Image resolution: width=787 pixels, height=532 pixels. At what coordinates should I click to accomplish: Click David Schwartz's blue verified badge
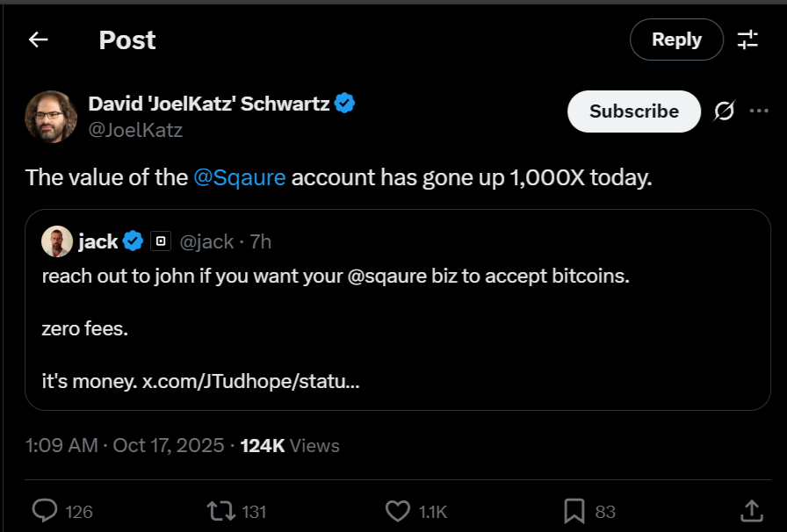[345, 104]
